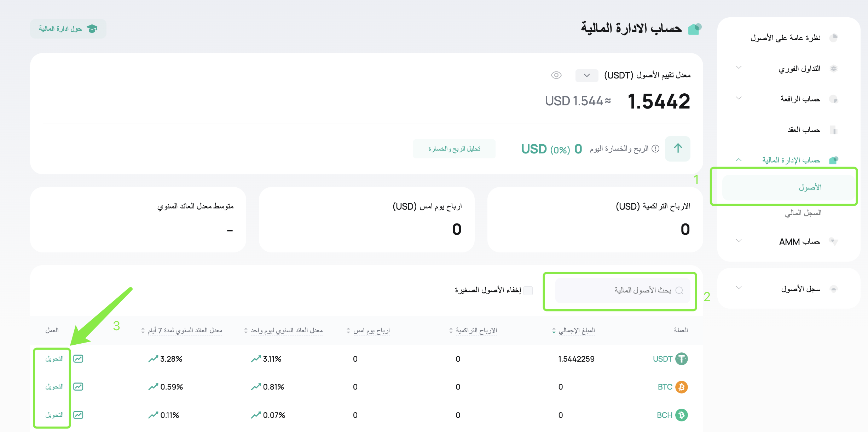Open the valuation currency dropdown
The width and height of the screenshot is (868, 432).
[587, 75]
